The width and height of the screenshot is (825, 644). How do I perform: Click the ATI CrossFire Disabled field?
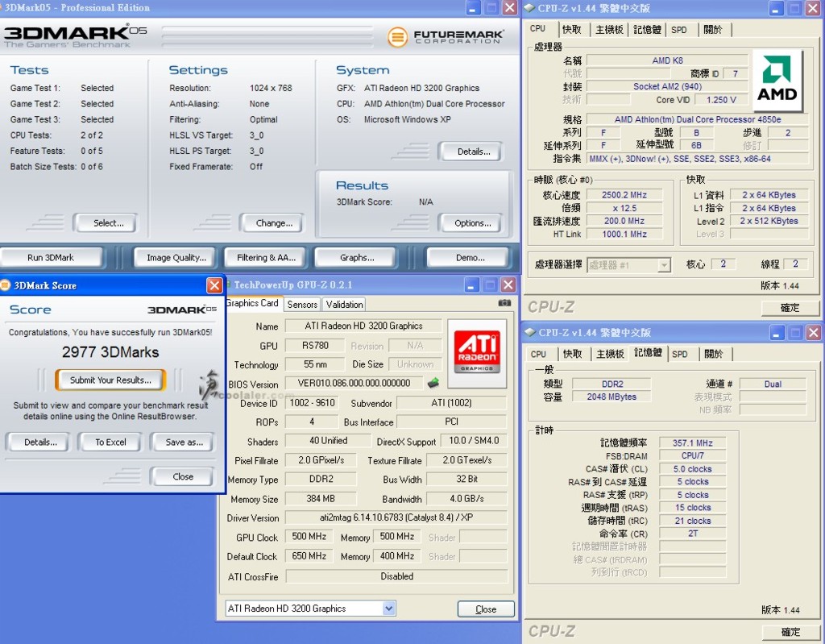396,576
